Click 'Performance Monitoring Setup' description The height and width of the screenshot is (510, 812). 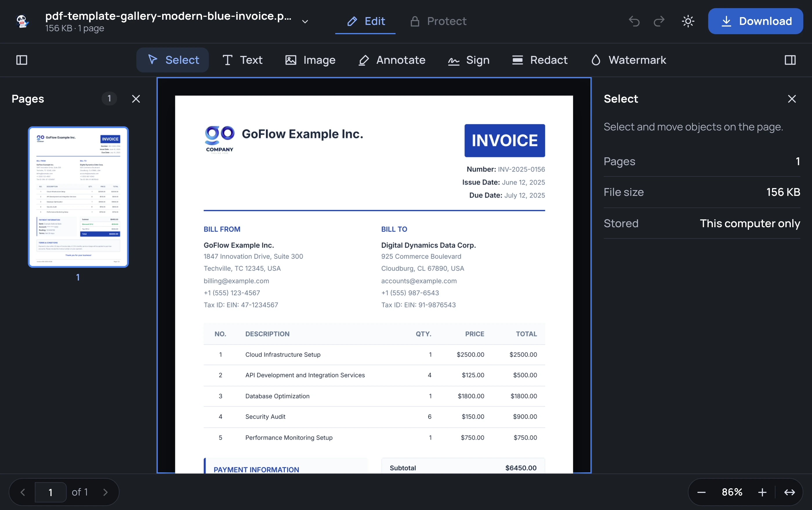click(289, 437)
